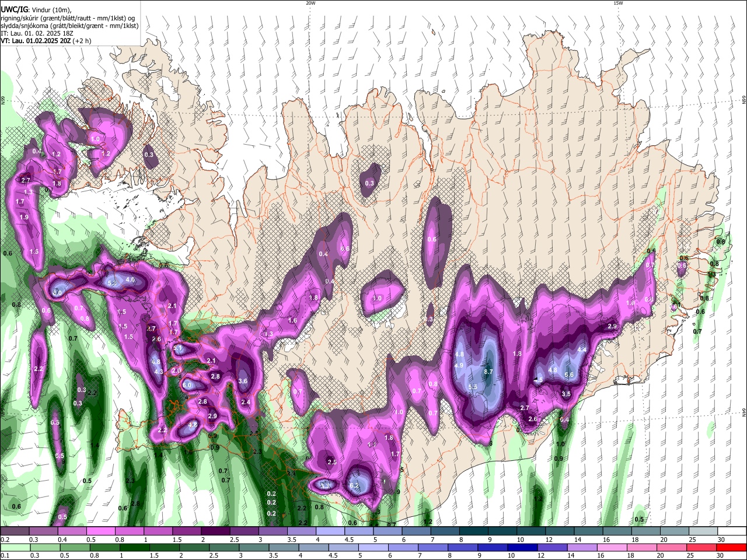The height and width of the screenshot is (560, 747).
Task: Click the bright red swatch ending the rain scale
Action: tap(731, 548)
